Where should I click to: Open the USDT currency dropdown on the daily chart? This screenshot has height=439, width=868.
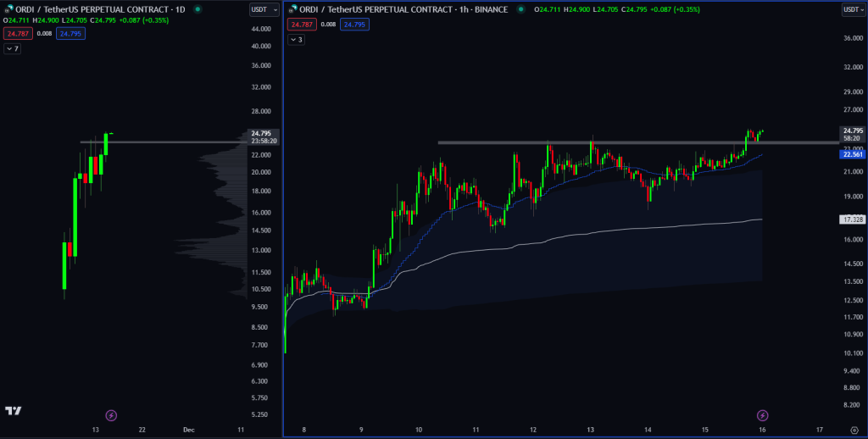[260, 9]
